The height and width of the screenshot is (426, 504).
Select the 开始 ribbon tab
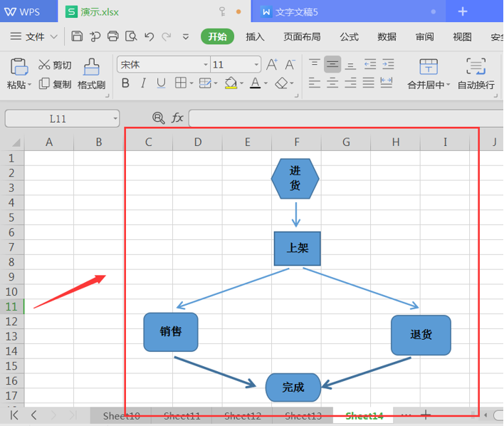[217, 36]
